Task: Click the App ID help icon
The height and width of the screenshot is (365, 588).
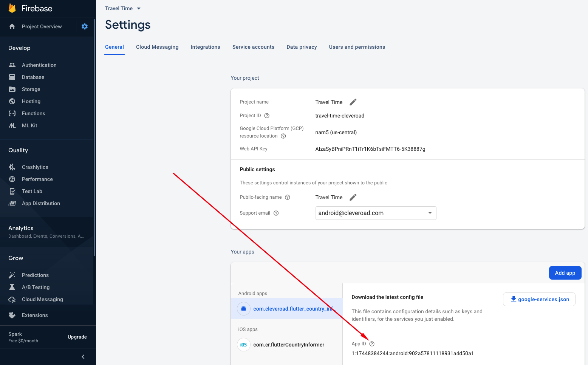Action: (372, 344)
